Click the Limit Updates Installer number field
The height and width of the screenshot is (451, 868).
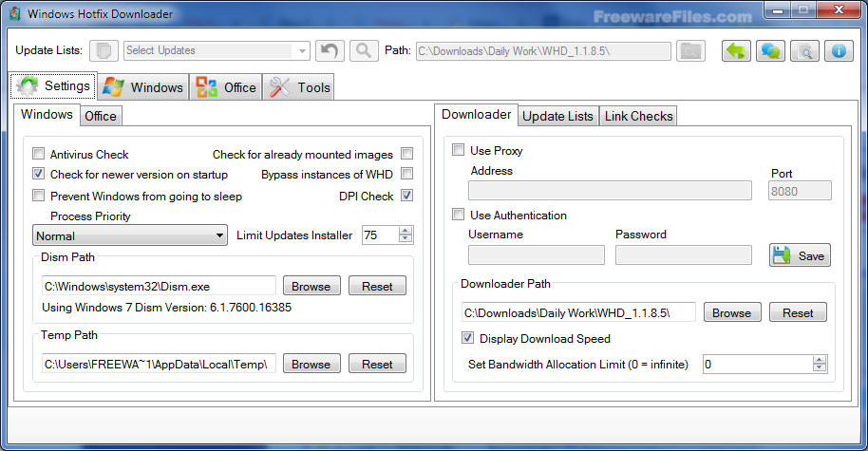pos(381,235)
